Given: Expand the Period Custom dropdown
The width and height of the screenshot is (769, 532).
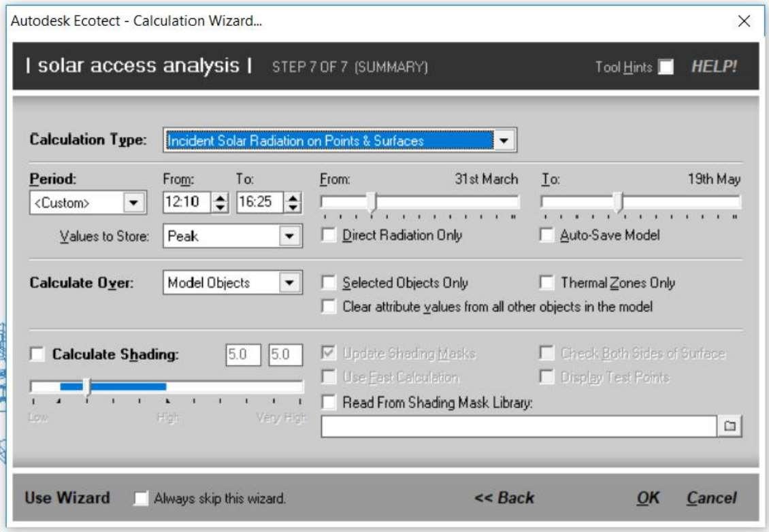Looking at the screenshot, I should (x=133, y=203).
